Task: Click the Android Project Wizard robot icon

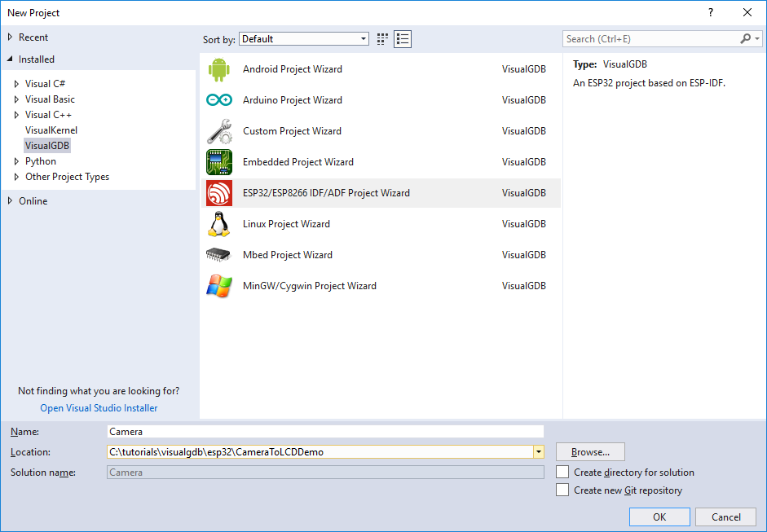Action: pyautogui.click(x=218, y=69)
